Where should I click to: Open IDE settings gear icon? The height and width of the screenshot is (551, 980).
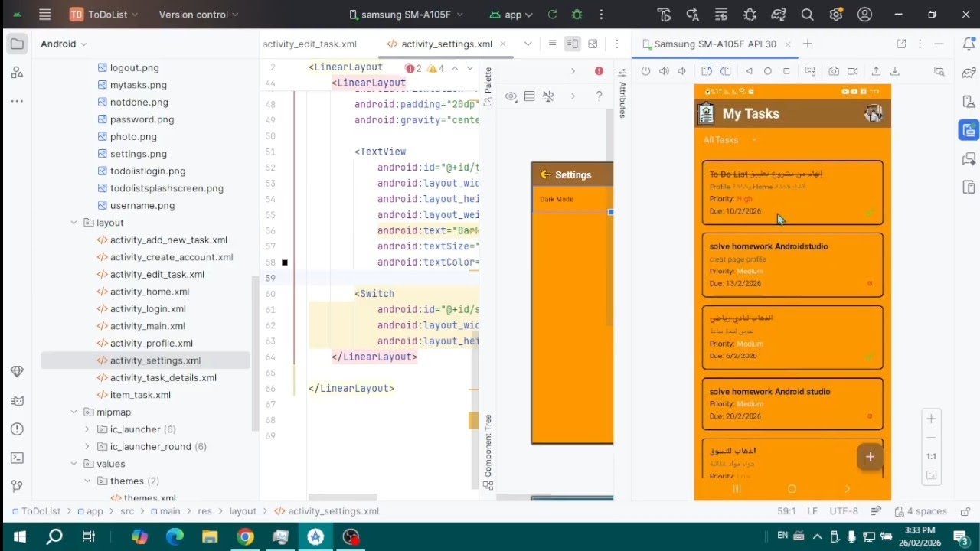point(836,15)
